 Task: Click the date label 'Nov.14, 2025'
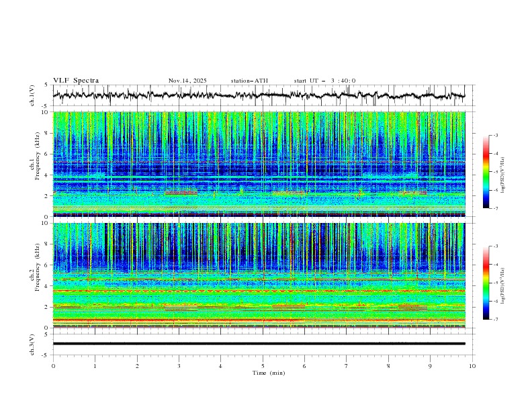pyautogui.click(x=187, y=81)
